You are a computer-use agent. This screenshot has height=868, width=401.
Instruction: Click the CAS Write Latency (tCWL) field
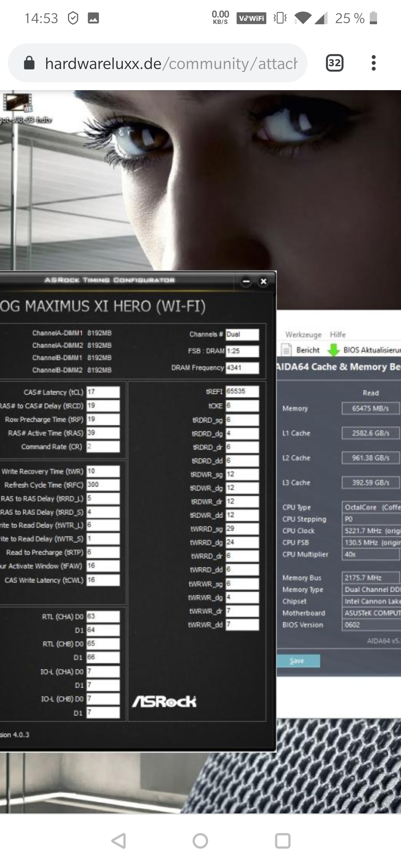click(103, 580)
